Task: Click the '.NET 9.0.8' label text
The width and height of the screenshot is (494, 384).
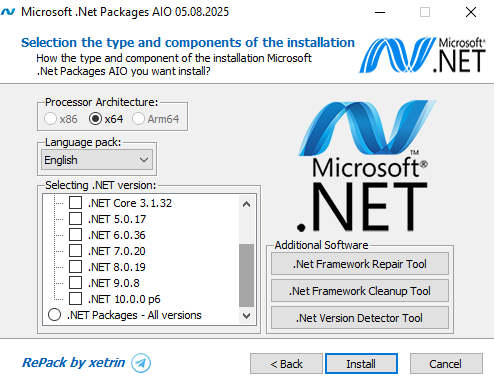Action: click(x=114, y=283)
